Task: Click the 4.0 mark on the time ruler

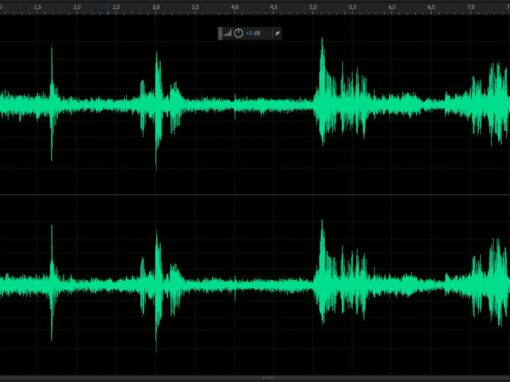Action: click(x=235, y=7)
